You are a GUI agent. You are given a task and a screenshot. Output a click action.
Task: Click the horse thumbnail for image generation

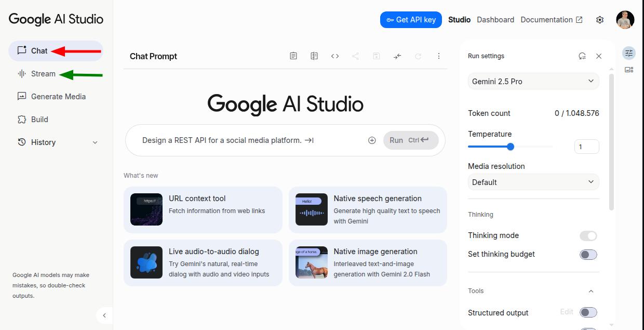pyautogui.click(x=312, y=262)
